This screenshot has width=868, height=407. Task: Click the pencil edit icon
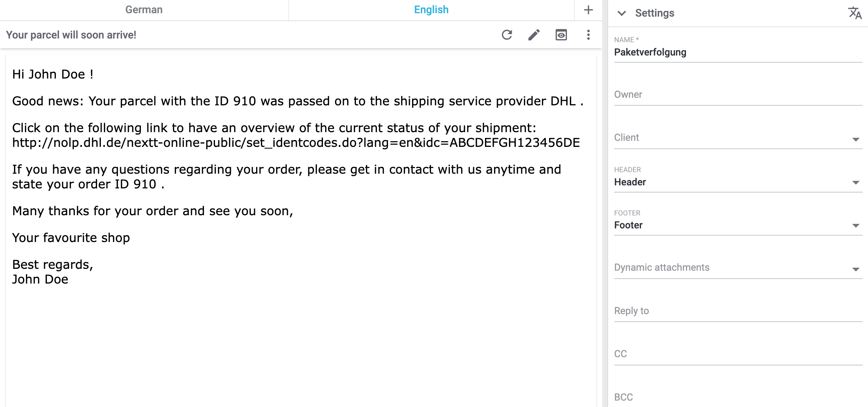(534, 35)
